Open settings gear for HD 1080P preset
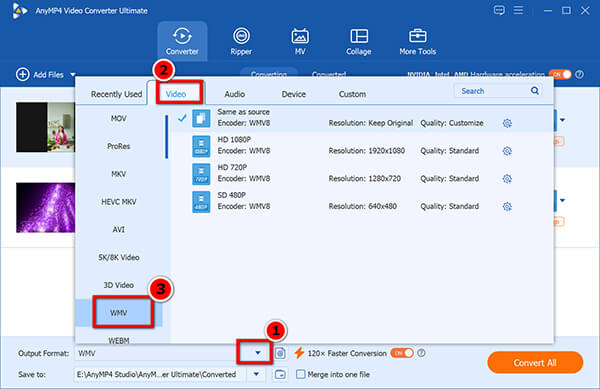This screenshot has width=600, height=389. click(507, 151)
